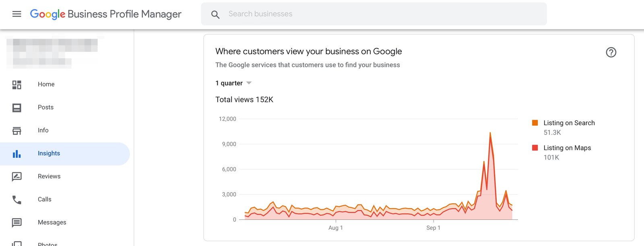Click the orange Listing on Search swatch
The width and height of the screenshot is (644, 246).
coord(535,123)
